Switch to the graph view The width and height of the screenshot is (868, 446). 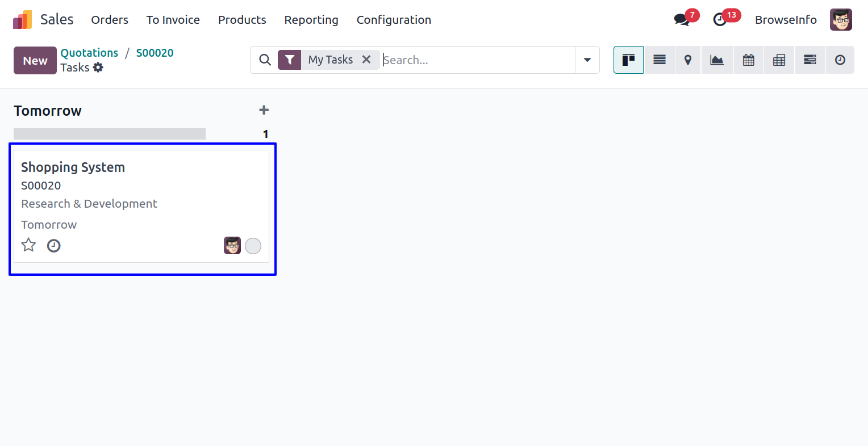(717, 60)
